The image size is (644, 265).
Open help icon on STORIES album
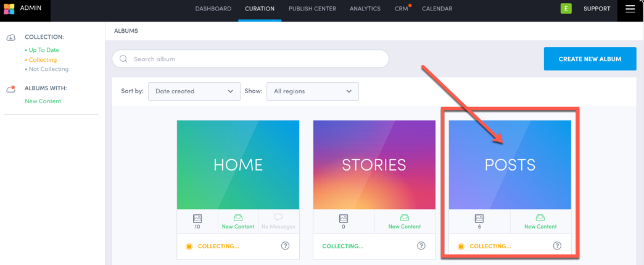pyautogui.click(x=421, y=246)
